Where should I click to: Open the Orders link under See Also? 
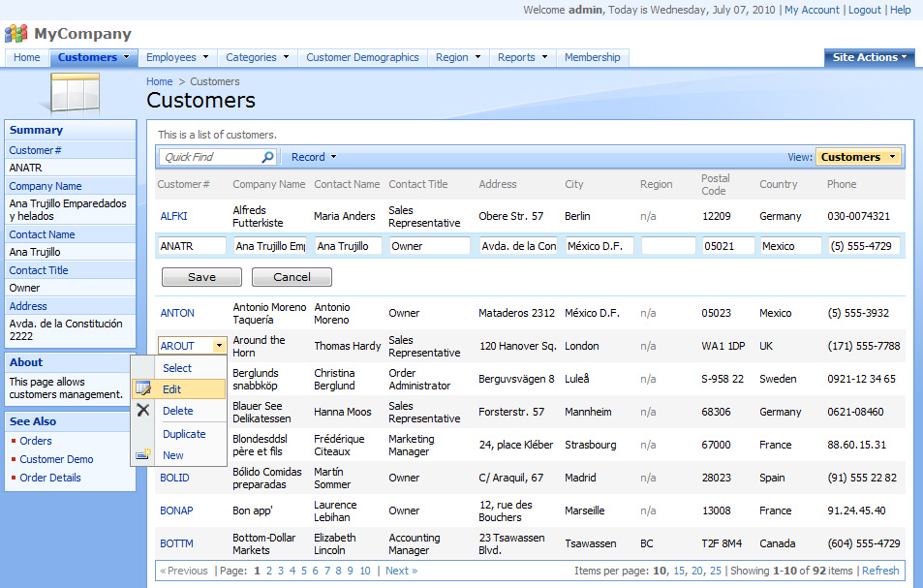[36, 441]
